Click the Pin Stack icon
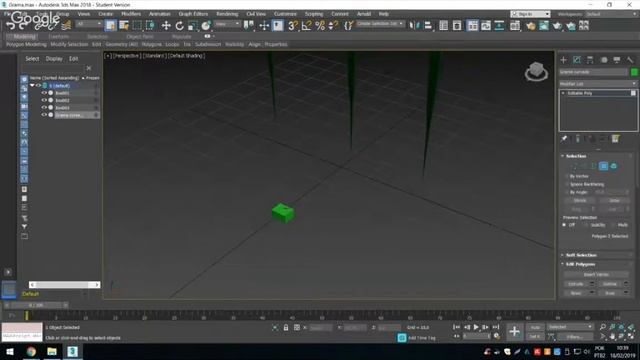Image resolution: width=640 pixels, height=360 pixels. coord(564,139)
